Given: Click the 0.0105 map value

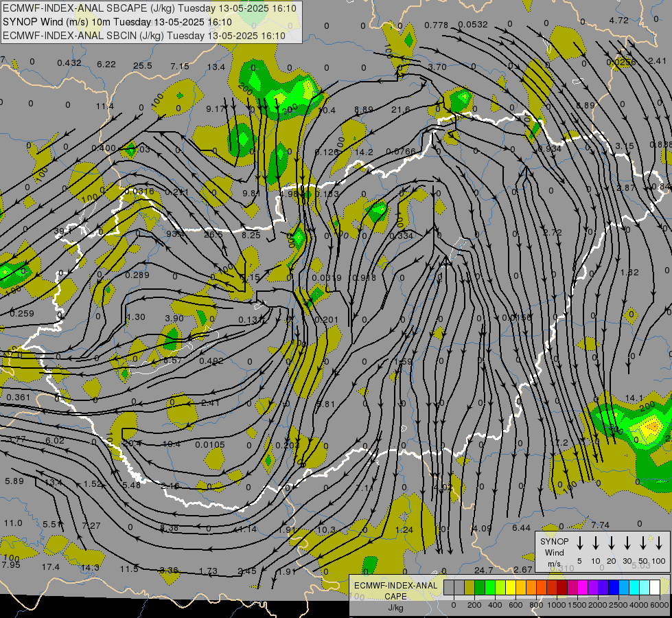Looking at the screenshot, I should (210, 445).
